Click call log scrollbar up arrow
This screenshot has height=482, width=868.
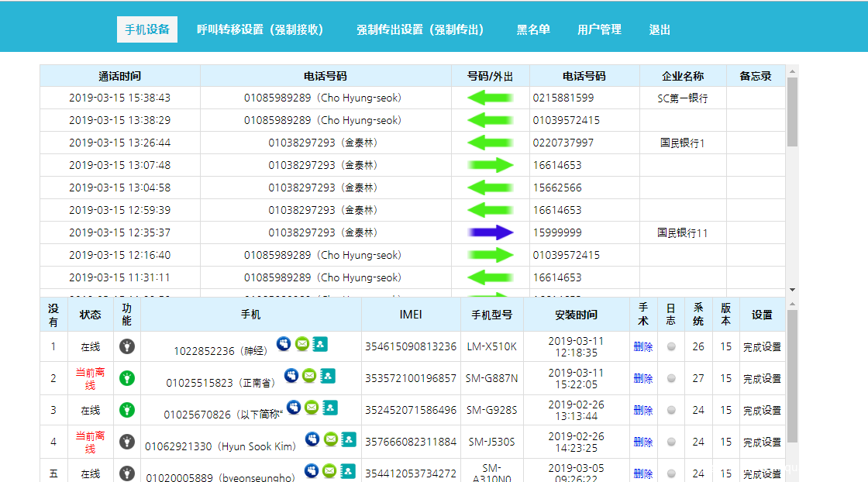coord(792,71)
